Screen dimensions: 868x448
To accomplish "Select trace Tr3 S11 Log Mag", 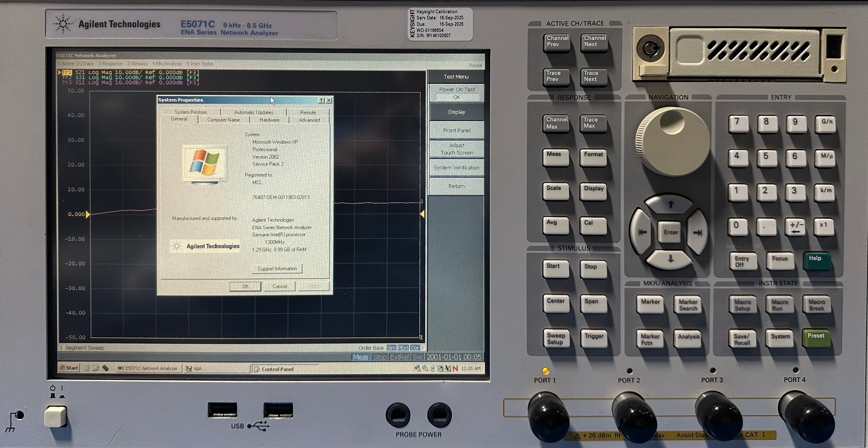I will click(131, 82).
